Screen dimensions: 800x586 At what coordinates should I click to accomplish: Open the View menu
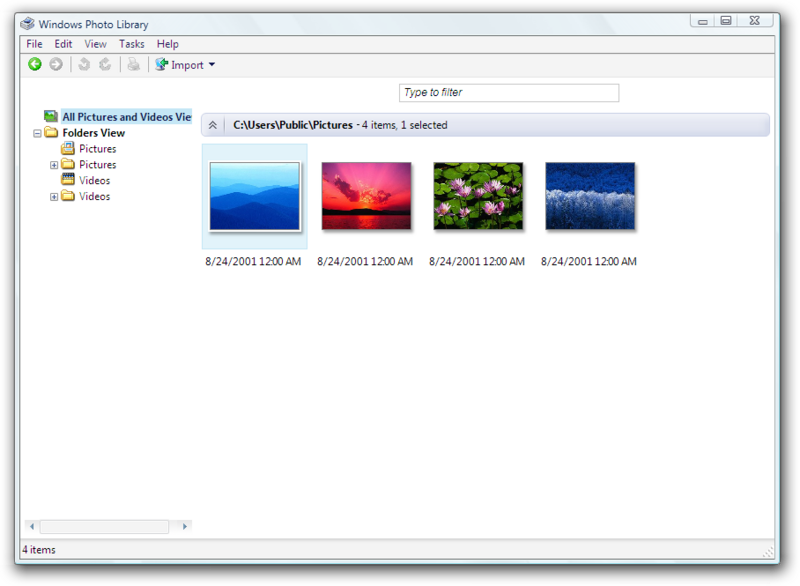point(95,44)
